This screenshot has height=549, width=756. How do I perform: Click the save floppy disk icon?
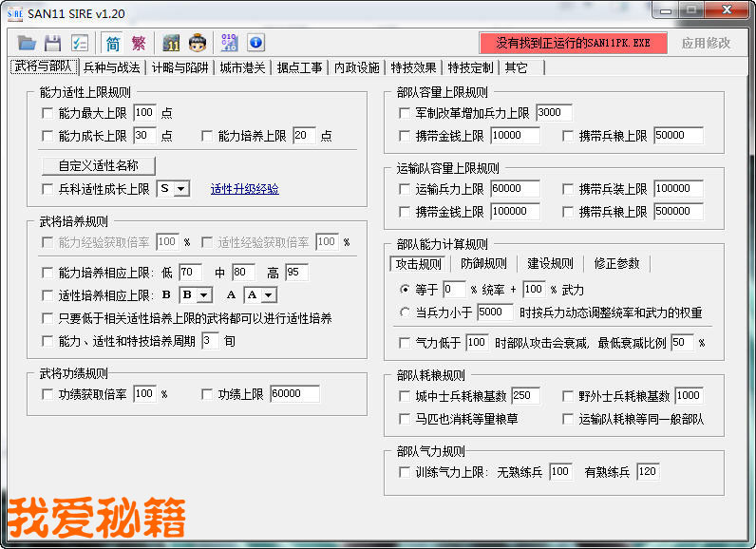53,43
